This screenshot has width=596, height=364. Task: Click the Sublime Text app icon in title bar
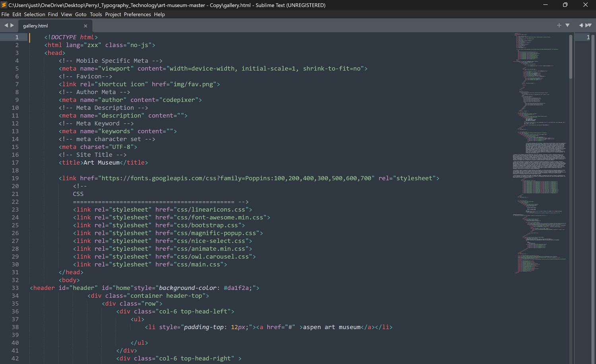coord(4,5)
